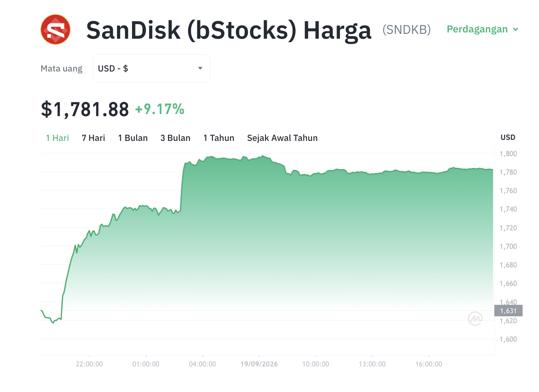Switch to the 7 Hari range

(x=93, y=138)
